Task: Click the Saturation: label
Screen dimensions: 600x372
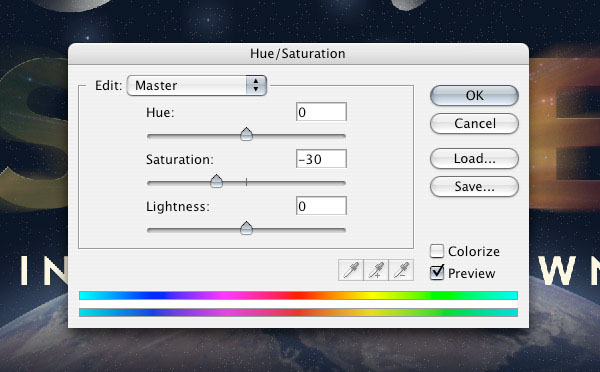Action: tap(180, 160)
